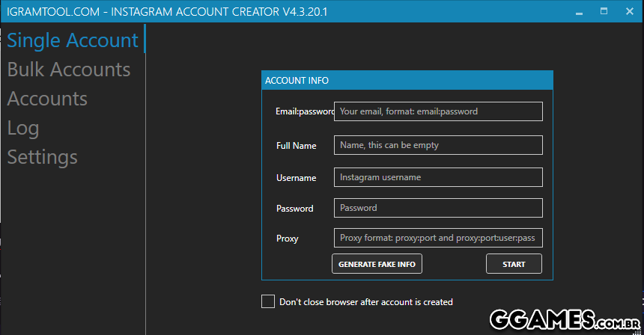Click the Account Info panel header
Screen dimensions: 644x335
[x=407, y=81]
